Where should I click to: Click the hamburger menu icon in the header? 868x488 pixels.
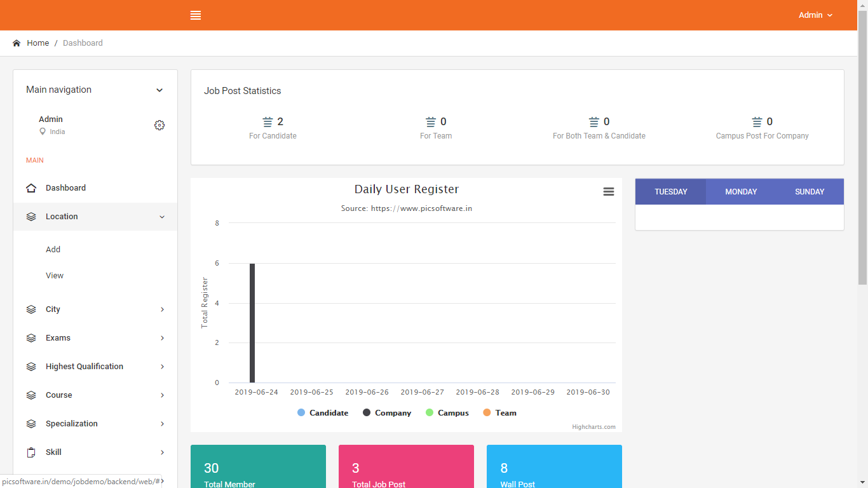196,15
